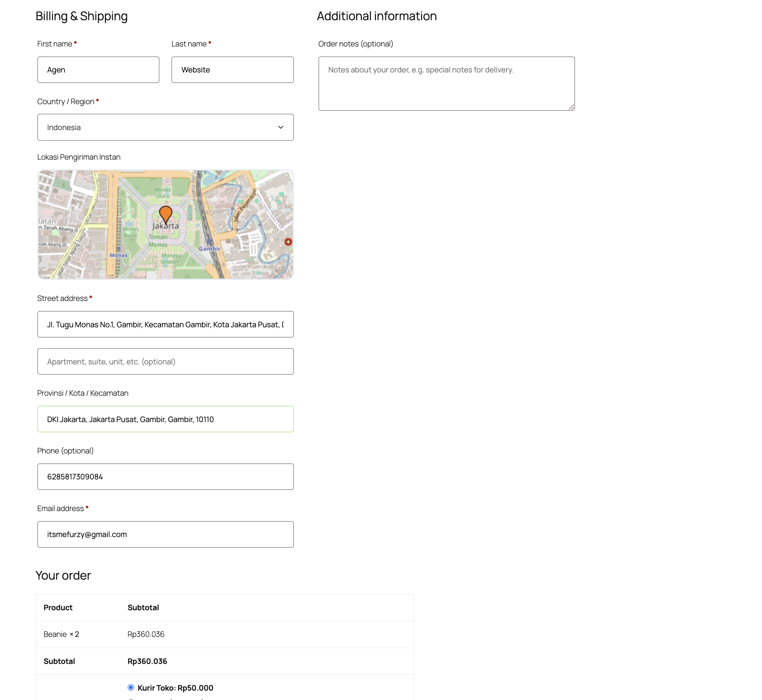Open the Provinsi / Kota / Kecamatan selector

pos(165,419)
